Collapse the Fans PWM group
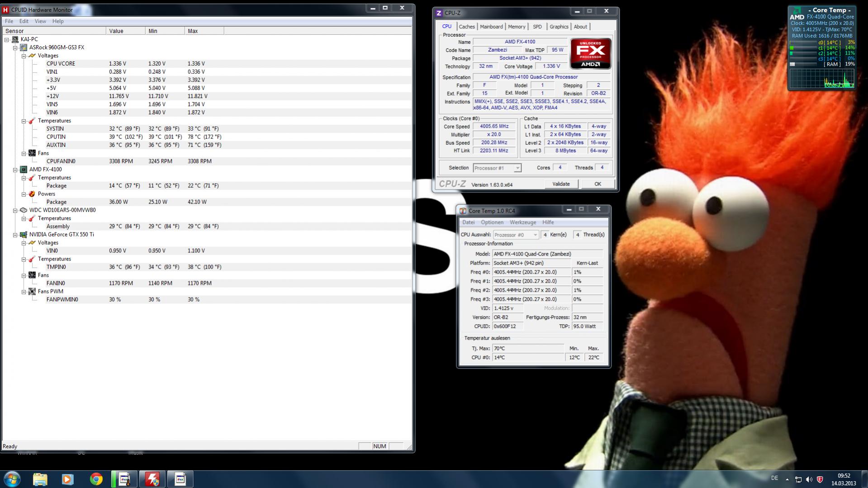The width and height of the screenshot is (868, 488). click(24, 292)
